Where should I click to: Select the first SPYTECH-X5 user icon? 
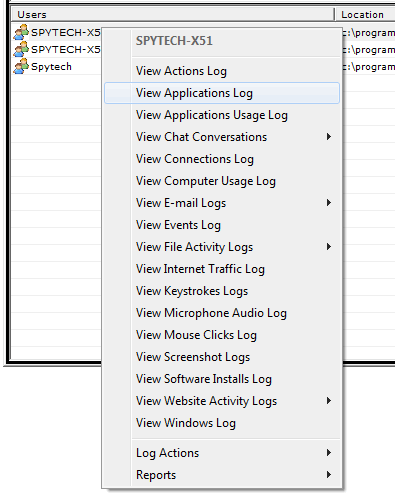[21, 32]
